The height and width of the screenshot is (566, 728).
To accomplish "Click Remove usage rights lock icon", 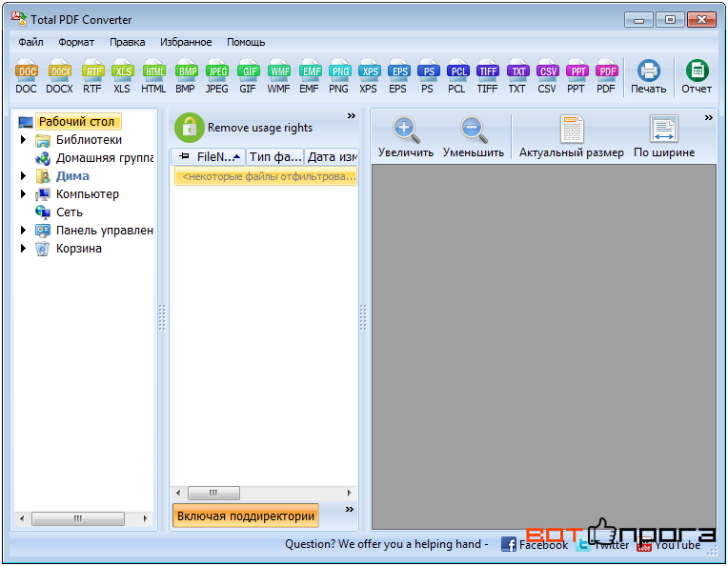I will pos(189,128).
